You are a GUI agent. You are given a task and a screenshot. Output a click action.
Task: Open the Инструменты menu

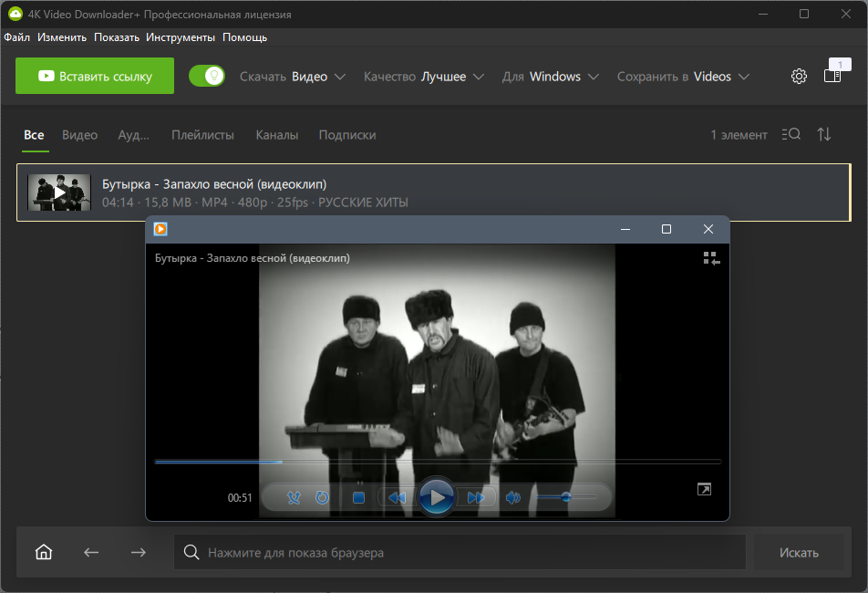[181, 37]
